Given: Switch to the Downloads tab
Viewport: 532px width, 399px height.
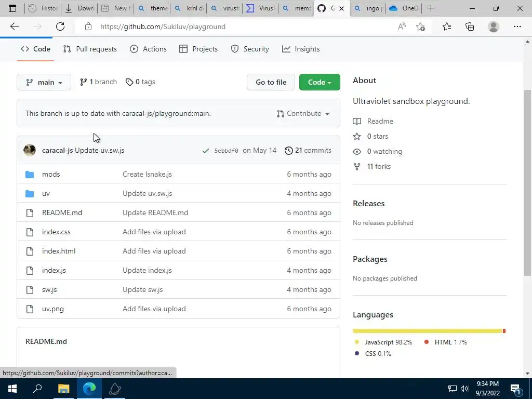Looking at the screenshot, I should (79, 8).
